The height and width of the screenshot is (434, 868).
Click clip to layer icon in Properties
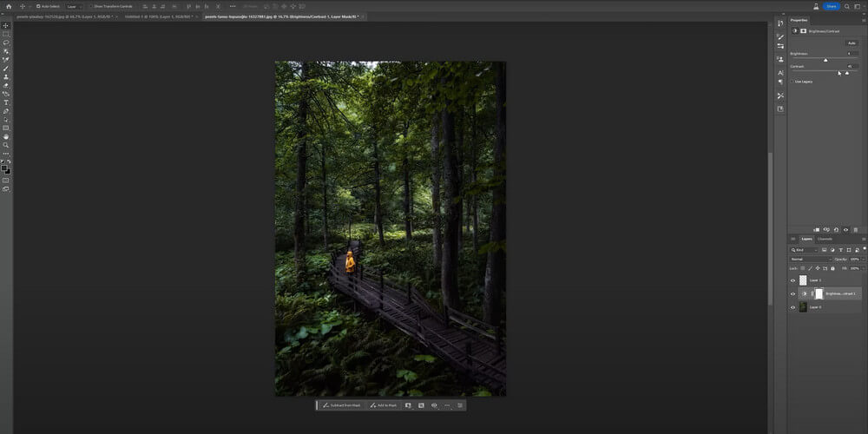(817, 230)
